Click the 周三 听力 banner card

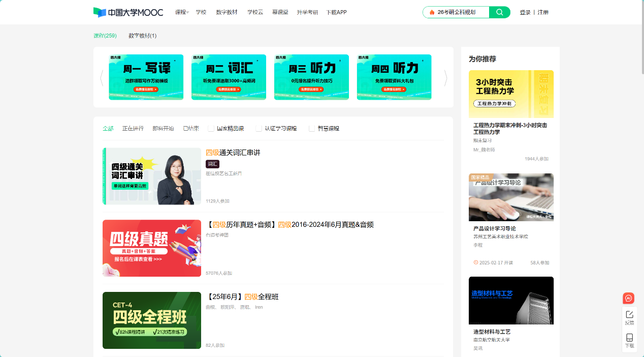(311, 77)
